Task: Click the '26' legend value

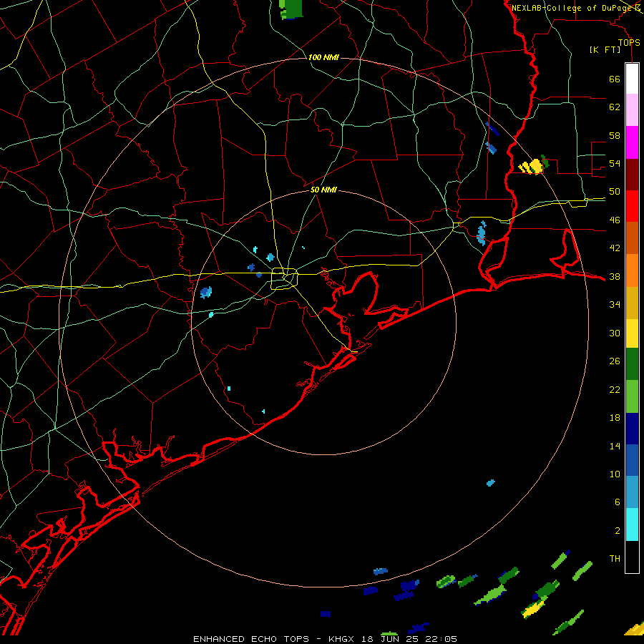Action: 615,361
